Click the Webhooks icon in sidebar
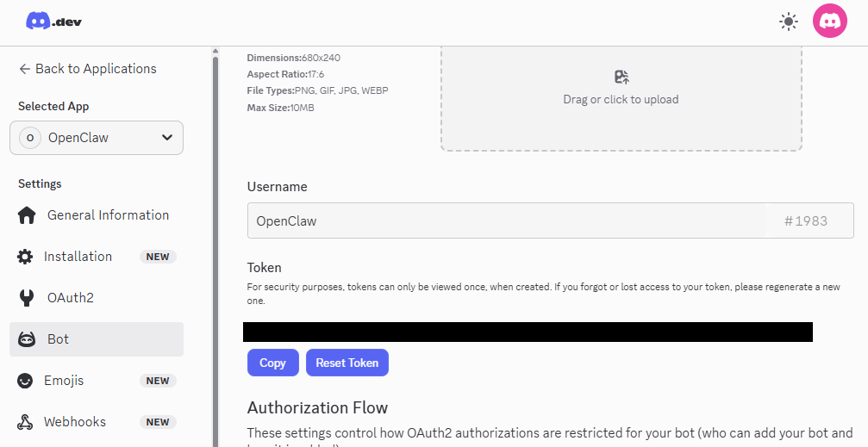The image size is (868, 447). [x=27, y=422]
